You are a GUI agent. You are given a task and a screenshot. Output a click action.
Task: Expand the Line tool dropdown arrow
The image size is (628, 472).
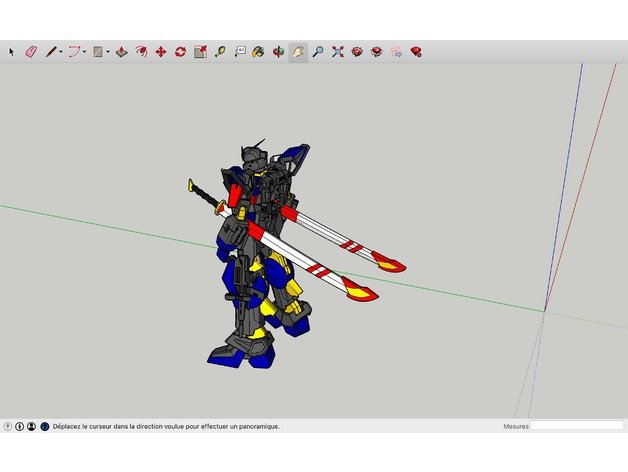point(60,51)
